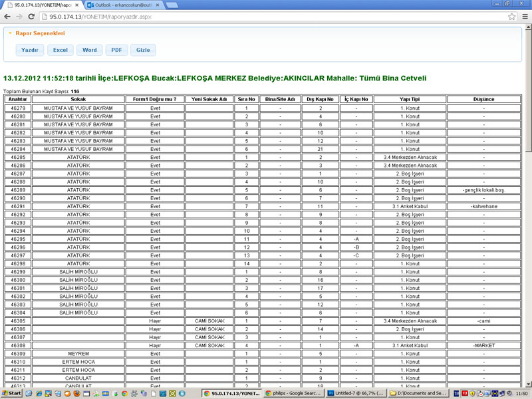Launch Firefox from the quick launch bar
Image resolution: width=532 pixels, height=399 pixels.
pyautogui.click(x=77, y=394)
